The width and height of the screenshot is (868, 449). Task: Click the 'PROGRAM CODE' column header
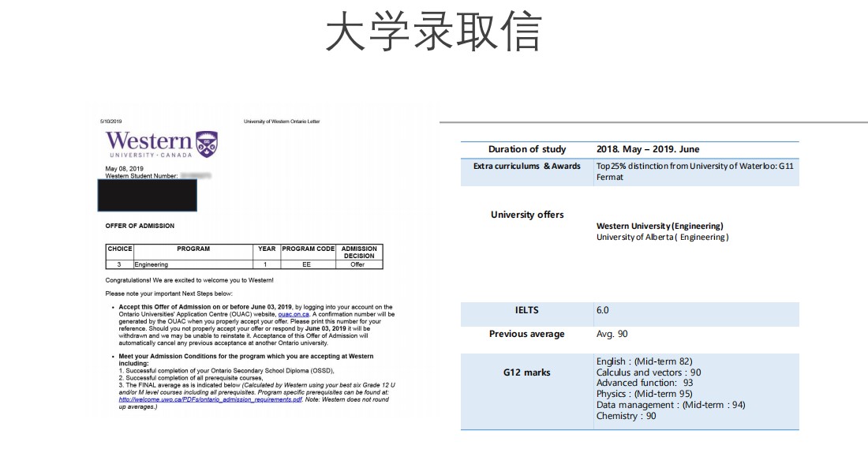point(308,249)
